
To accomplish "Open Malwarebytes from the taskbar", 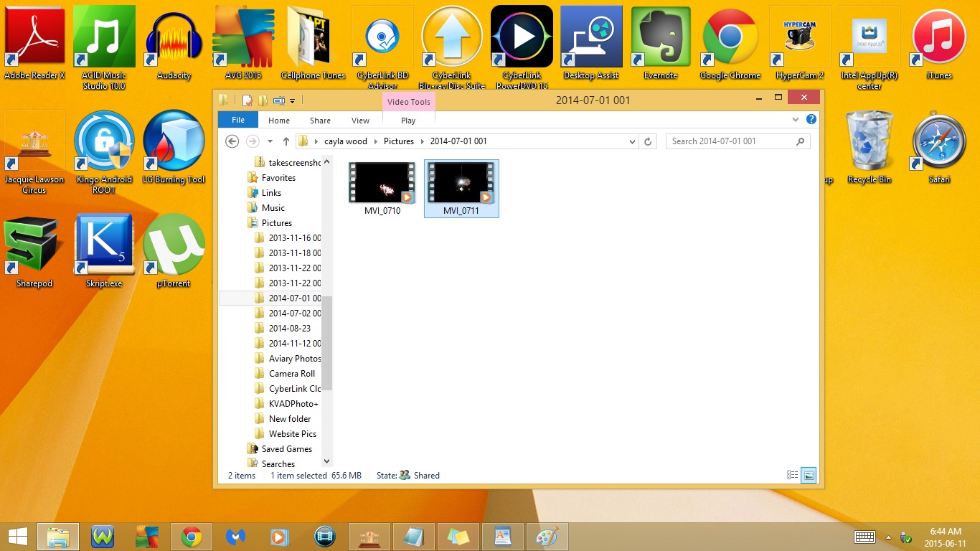I will [x=236, y=537].
